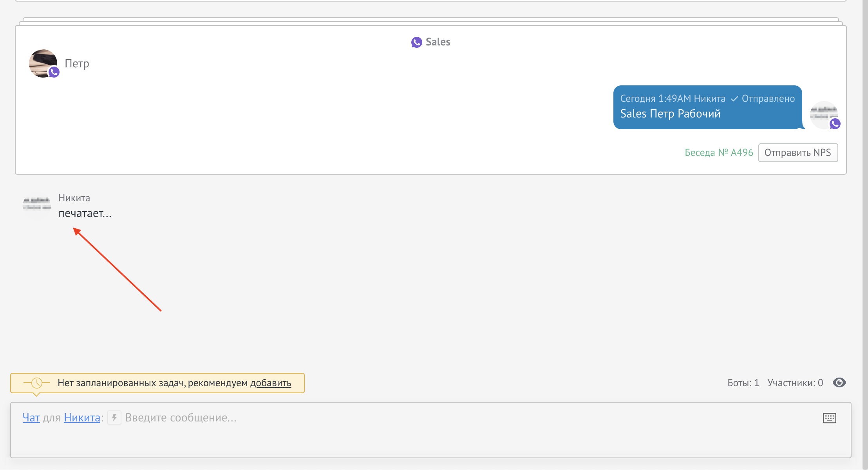
Task: Open conversation Беседа № A496
Action: click(x=719, y=152)
